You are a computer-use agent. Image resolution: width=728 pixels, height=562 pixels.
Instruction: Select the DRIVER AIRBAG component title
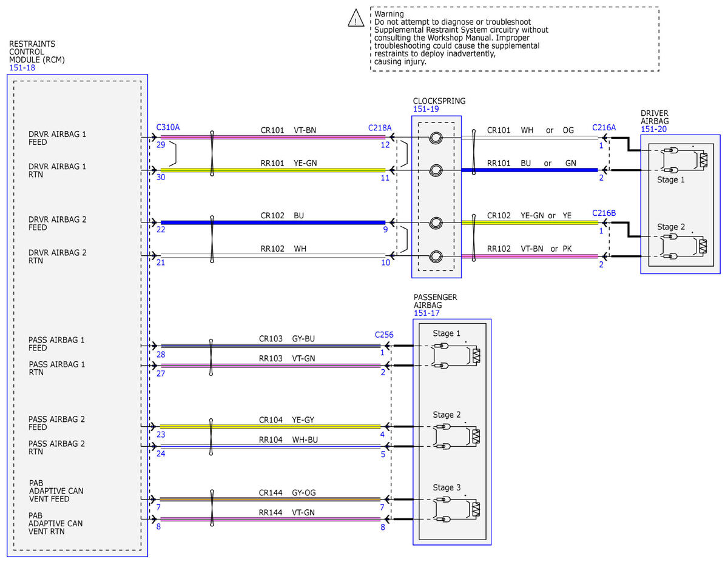tap(655, 117)
